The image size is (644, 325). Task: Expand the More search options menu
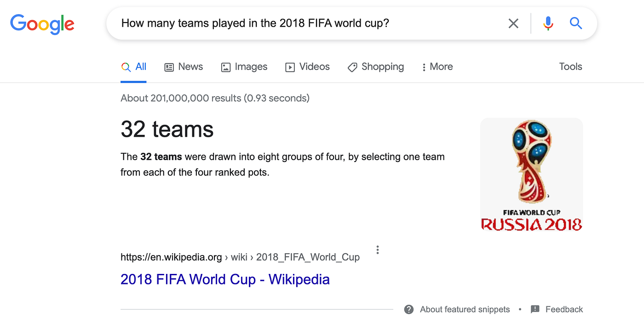pyautogui.click(x=437, y=67)
